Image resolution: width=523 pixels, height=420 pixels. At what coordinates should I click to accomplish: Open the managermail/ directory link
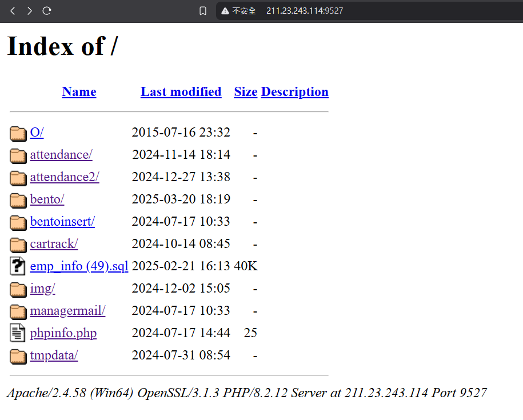67,311
